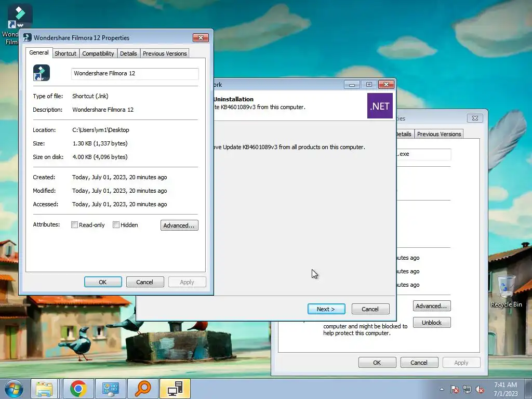Click the Description value Wondershare Filmora 12
Viewport: 532px width, 399px height.
(x=103, y=110)
